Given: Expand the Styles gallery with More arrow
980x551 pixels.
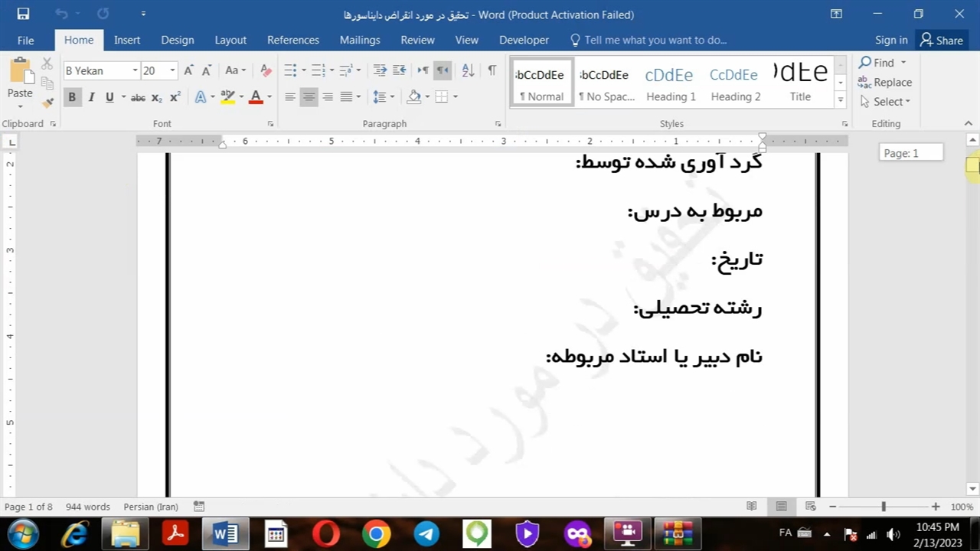Looking at the screenshot, I should click(840, 100).
